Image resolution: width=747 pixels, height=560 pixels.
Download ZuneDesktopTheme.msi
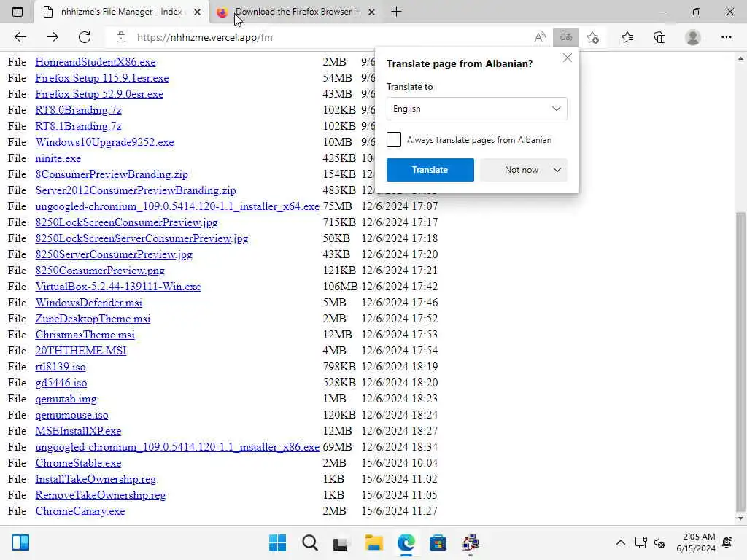93,319
